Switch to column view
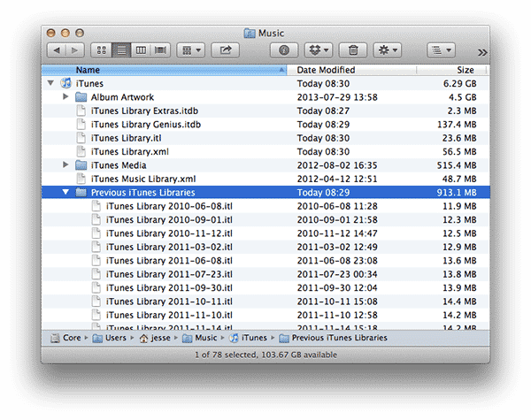The image size is (531, 420). (141, 50)
